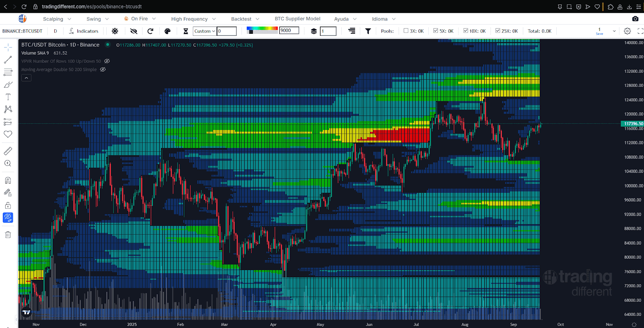Open the save layout dropdown arrow

coord(614,31)
